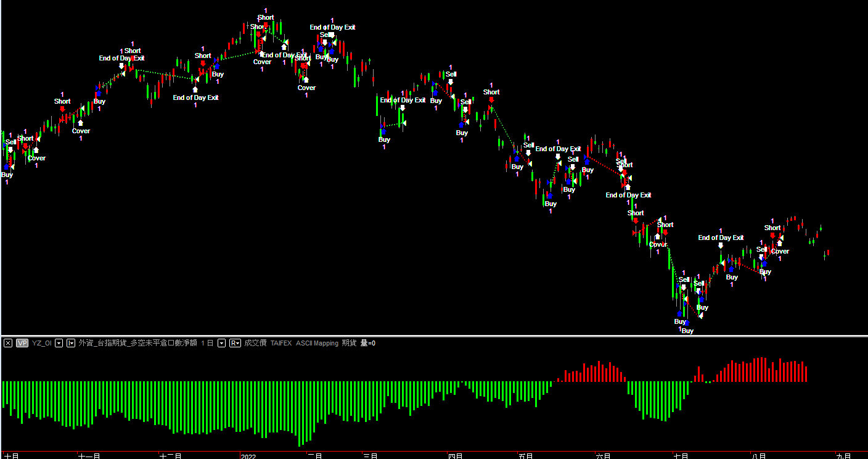This screenshot has width=868, height=459.
Task: Select the June End of Day Exit marker
Action: pos(628,195)
